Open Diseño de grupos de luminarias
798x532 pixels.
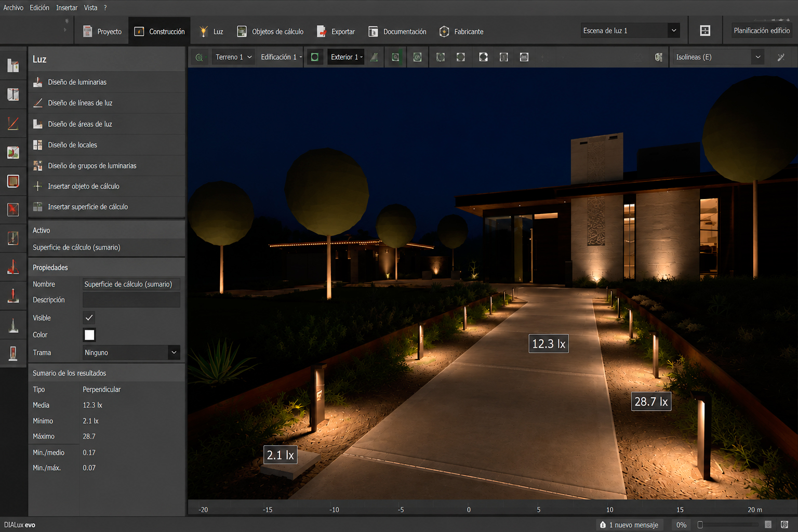107,166
